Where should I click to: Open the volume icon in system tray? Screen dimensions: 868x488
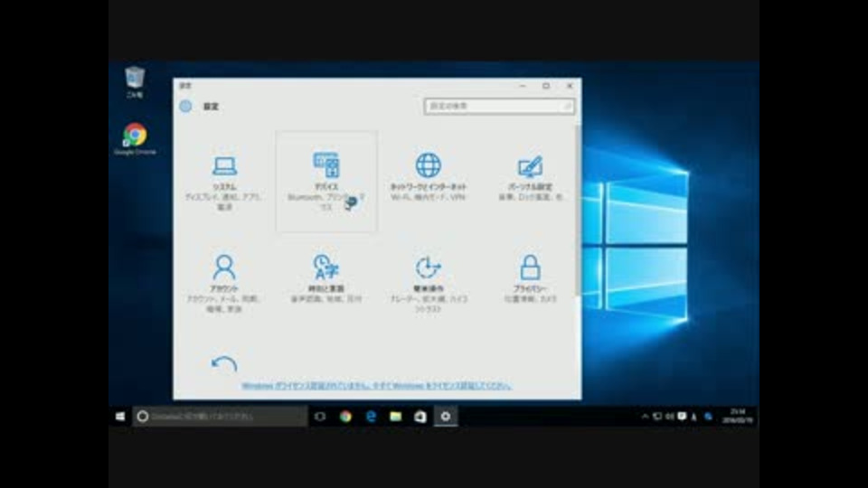[x=669, y=416]
